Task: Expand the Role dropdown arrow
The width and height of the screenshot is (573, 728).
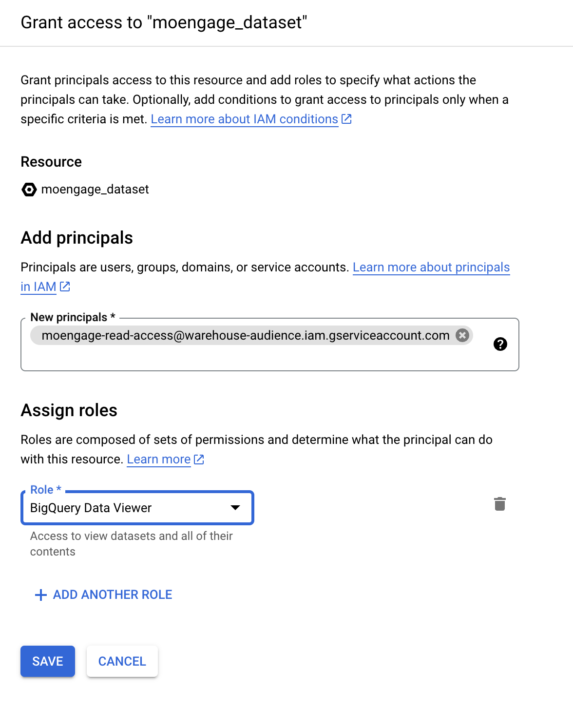Action: pyautogui.click(x=235, y=508)
